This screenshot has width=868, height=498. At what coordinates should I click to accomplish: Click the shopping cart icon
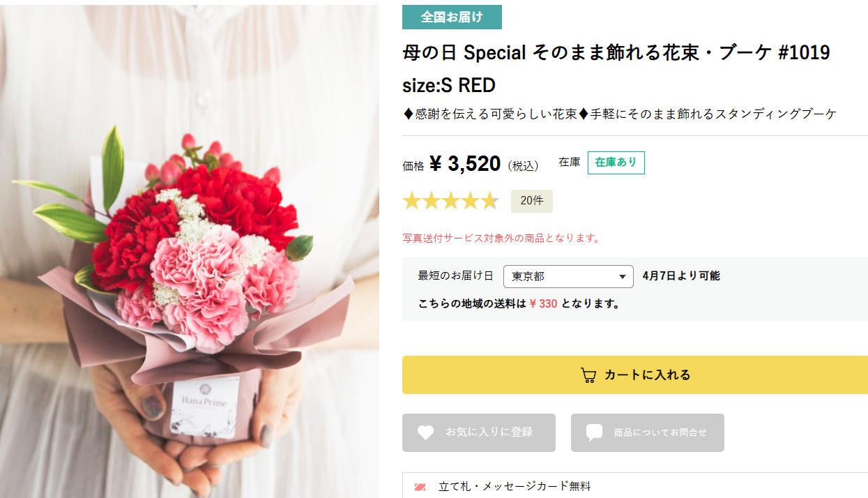588,375
